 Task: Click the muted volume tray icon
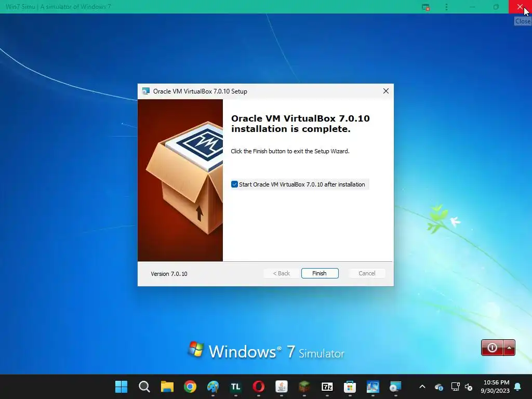click(x=469, y=387)
